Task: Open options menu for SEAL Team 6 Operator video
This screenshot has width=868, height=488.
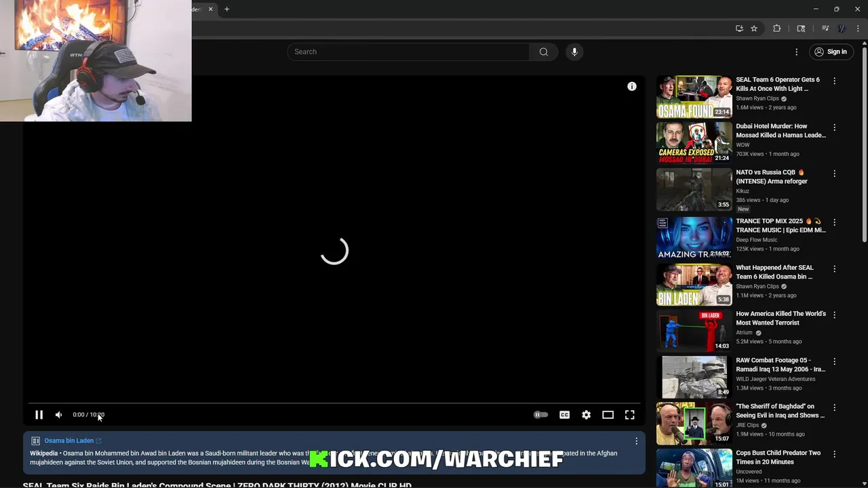Action: [x=834, y=81]
